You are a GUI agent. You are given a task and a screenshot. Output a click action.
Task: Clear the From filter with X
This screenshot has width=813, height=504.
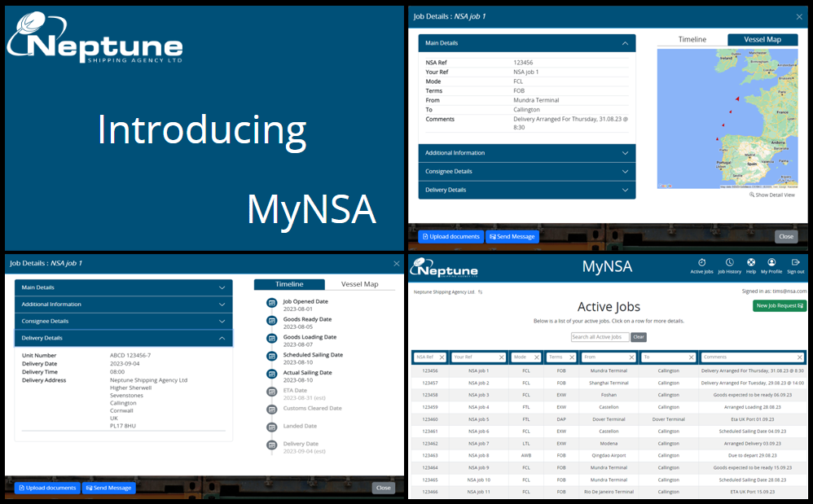tap(631, 357)
